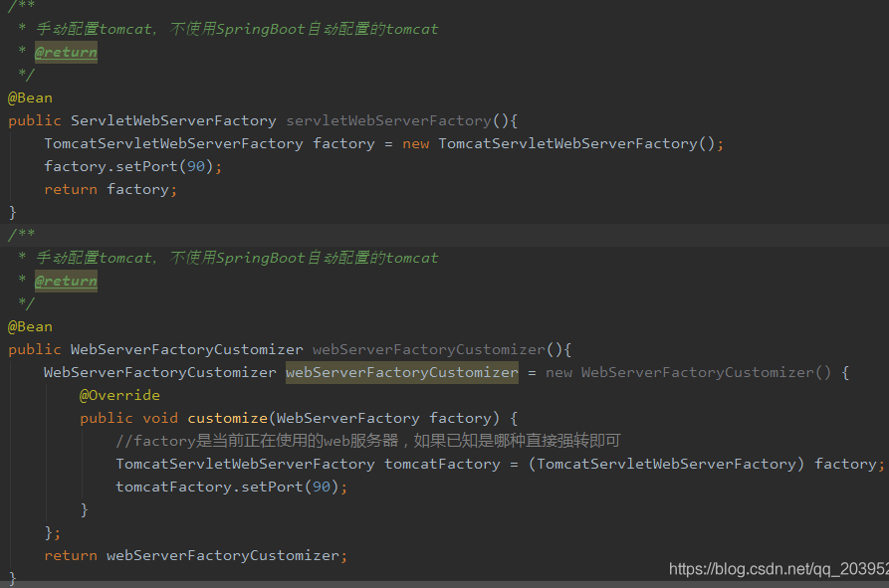Click the WebServerFactory parameter type in customize
This screenshot has width=889, height=588.
coord(348,418)
